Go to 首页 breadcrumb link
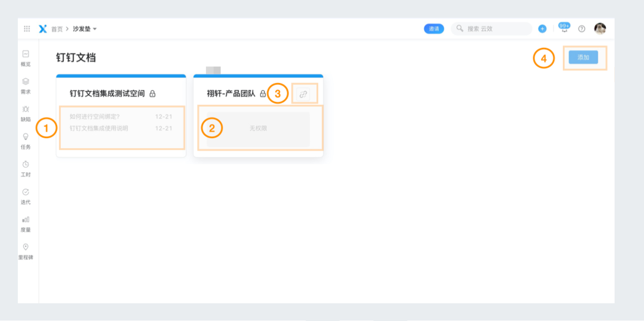The image size is (644, 321). [x=57, y=29]
